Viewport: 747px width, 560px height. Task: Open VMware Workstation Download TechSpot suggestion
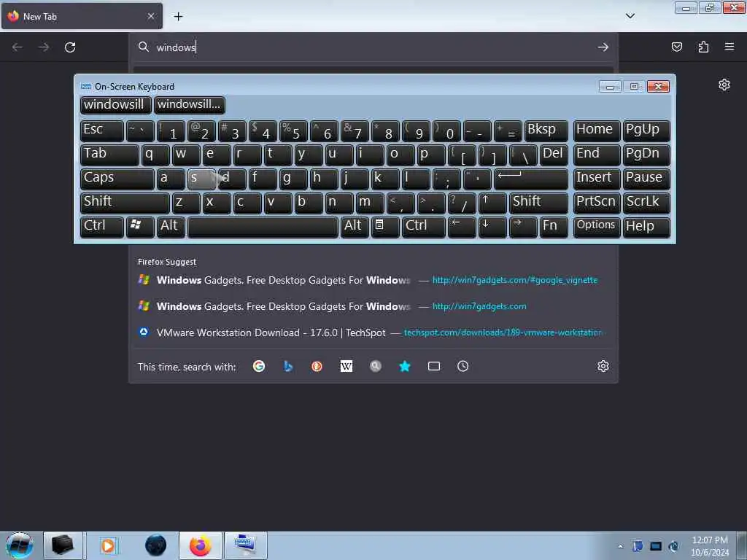[x=373, y=332]
